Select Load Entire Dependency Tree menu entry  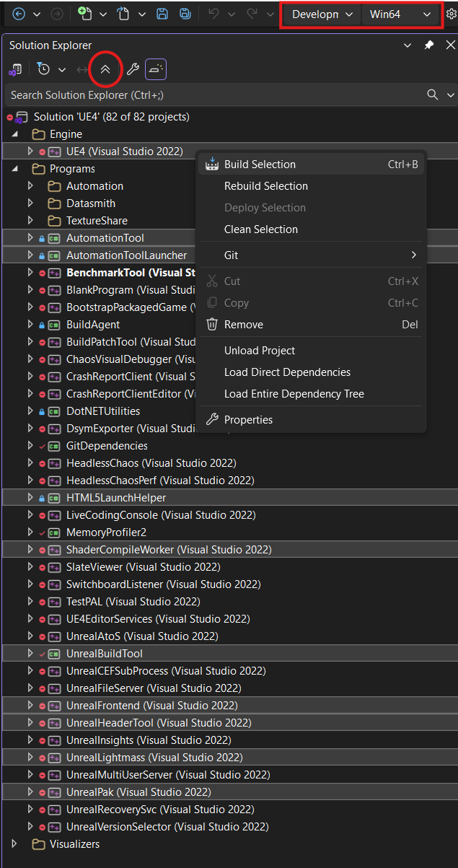click(311, 394)
